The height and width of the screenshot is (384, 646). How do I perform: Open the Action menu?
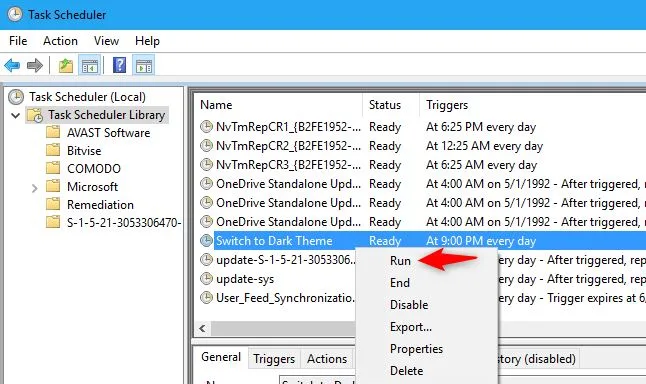coord(61,41)
